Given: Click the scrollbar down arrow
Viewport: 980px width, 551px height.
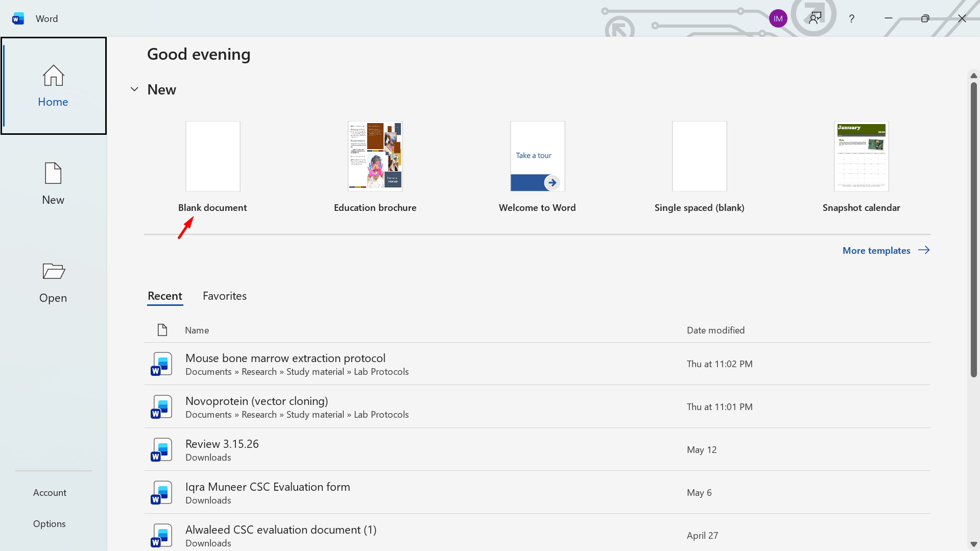Looking at the screenshot, I should click(x=974, y=544).
